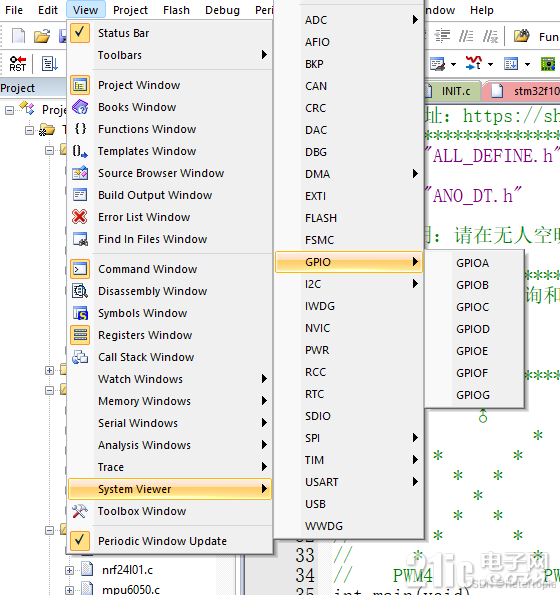Click the Source Browser Window icon
The image size is (560, 595).
tap(80, 173)
